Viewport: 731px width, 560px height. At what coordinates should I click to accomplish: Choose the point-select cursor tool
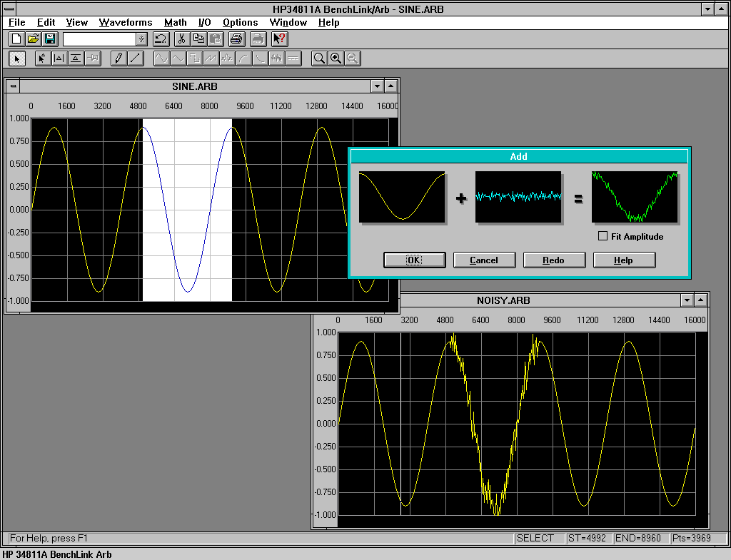pyautogui.click(x=43, y=58)
